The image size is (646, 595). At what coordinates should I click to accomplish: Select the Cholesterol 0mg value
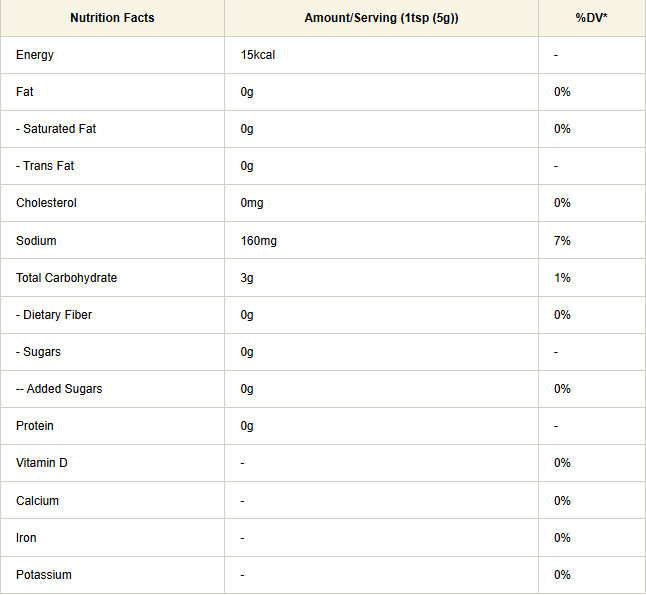[x=252, y=203]
